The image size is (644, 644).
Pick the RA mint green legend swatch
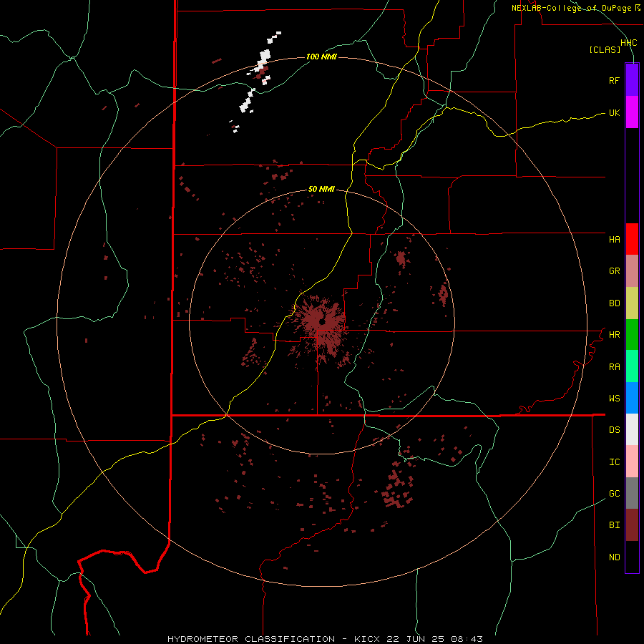[632, 366]
